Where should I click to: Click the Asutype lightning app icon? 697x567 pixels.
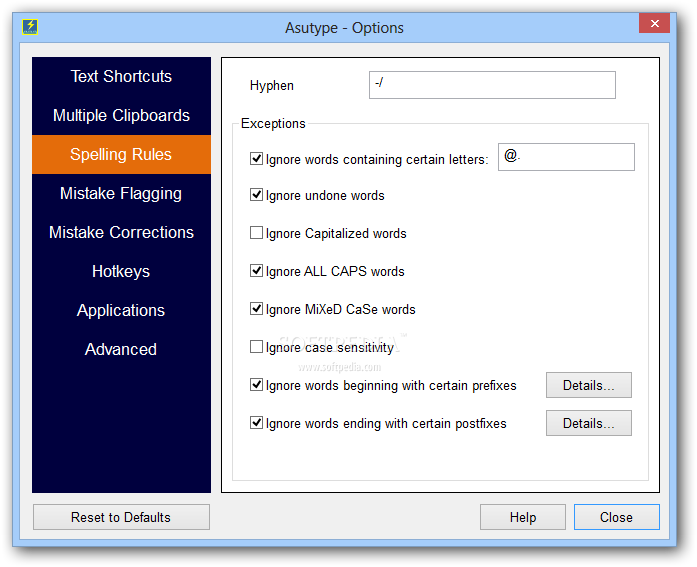(30, 27)
